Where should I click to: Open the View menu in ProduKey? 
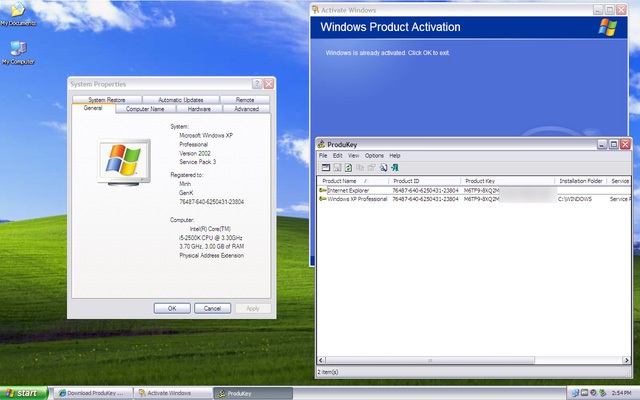click(353, 156)
